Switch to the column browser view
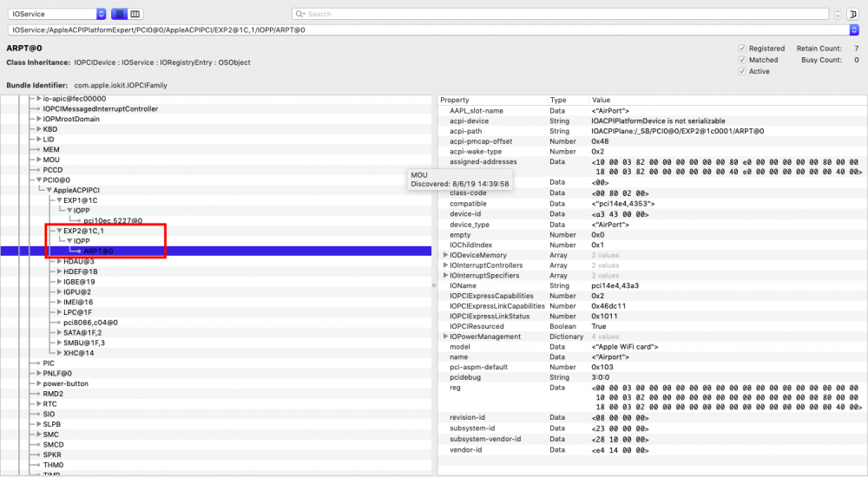The height and width of the screenshot is (477, 868). point(136,14)
